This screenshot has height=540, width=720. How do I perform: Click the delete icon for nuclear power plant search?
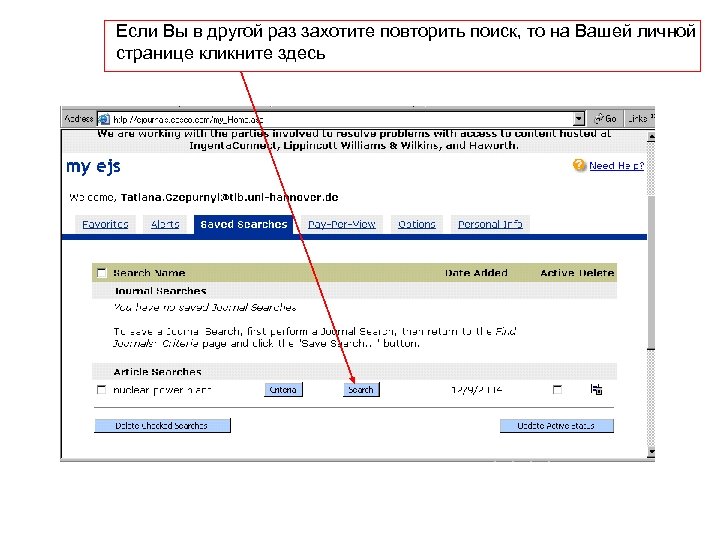596,389
